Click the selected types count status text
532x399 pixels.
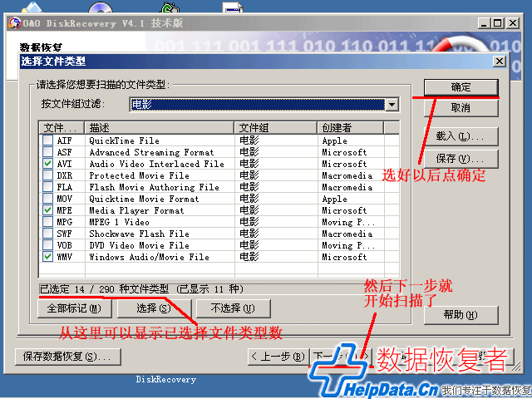coord(141,289)
